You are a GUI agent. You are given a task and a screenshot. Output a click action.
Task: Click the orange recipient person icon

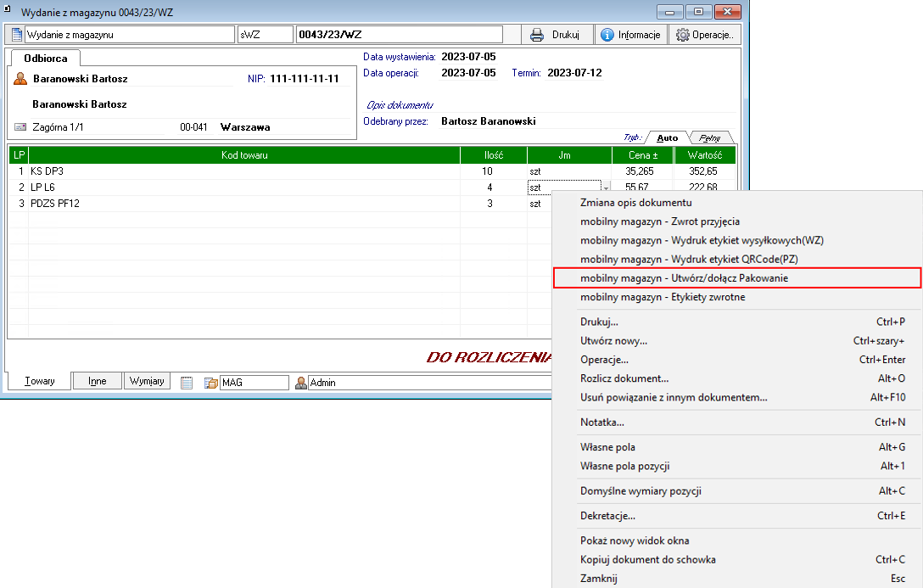pos(21,79)
